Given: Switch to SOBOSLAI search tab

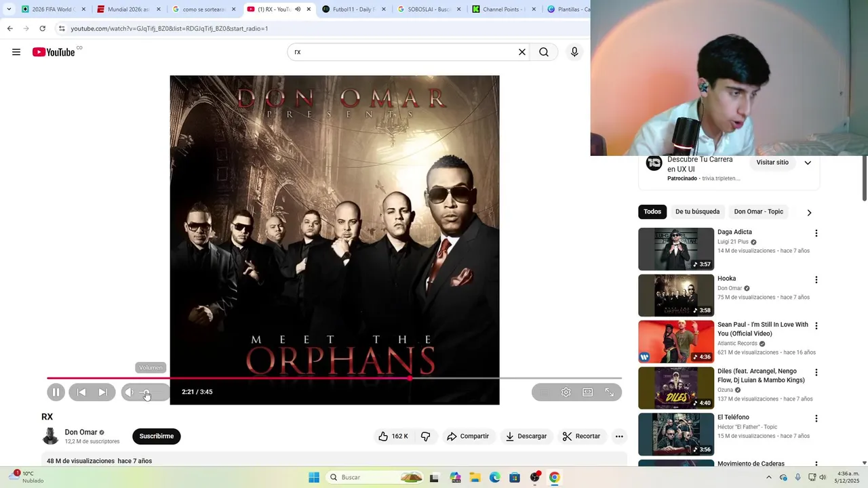Looking at the screenshot, I should pyautogui.click(x=428, y=9).
